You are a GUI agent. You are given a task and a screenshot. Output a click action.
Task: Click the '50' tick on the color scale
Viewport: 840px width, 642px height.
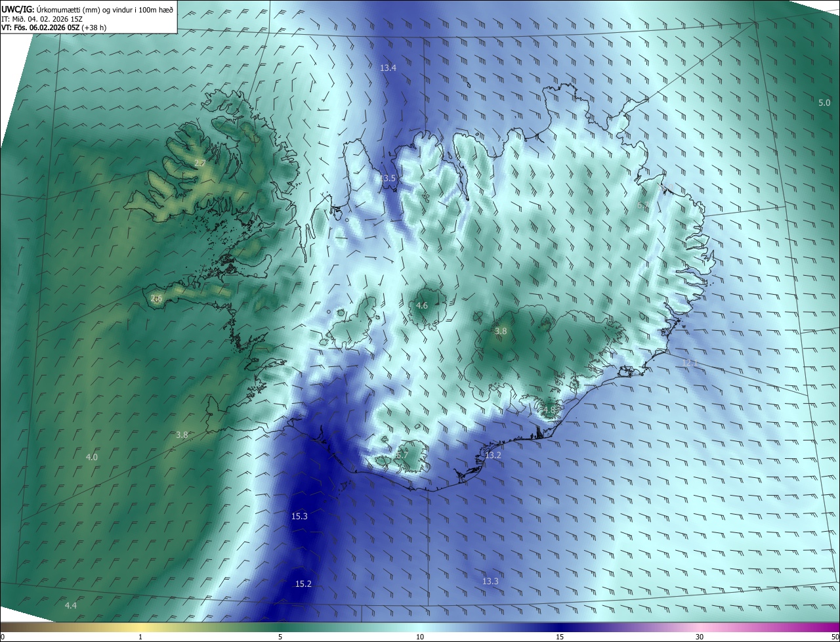[x=835, y=637]
